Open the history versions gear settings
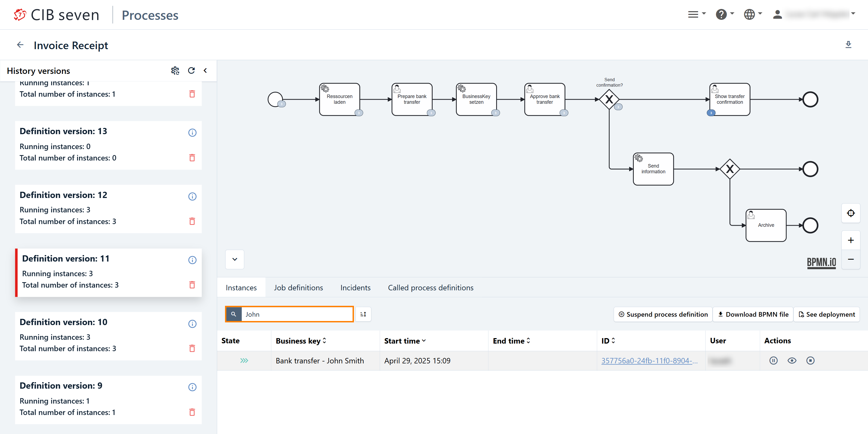The width and height of the screenshot is (868, 434). (175, 71)
